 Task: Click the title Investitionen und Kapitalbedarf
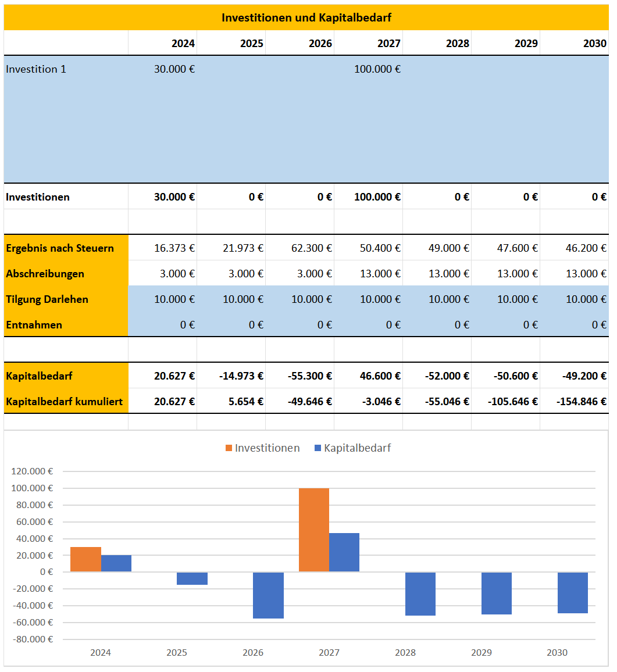point(306,17)
